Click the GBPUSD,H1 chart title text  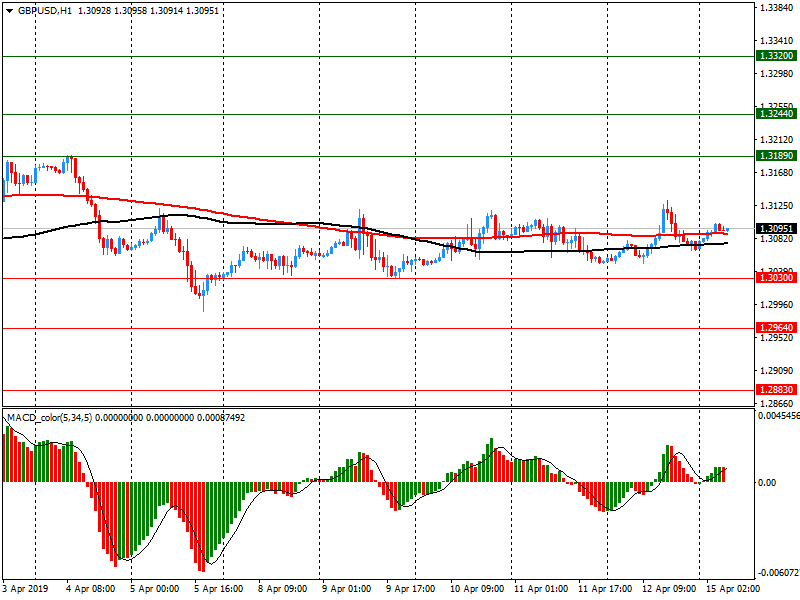click(x=44, y=10)
